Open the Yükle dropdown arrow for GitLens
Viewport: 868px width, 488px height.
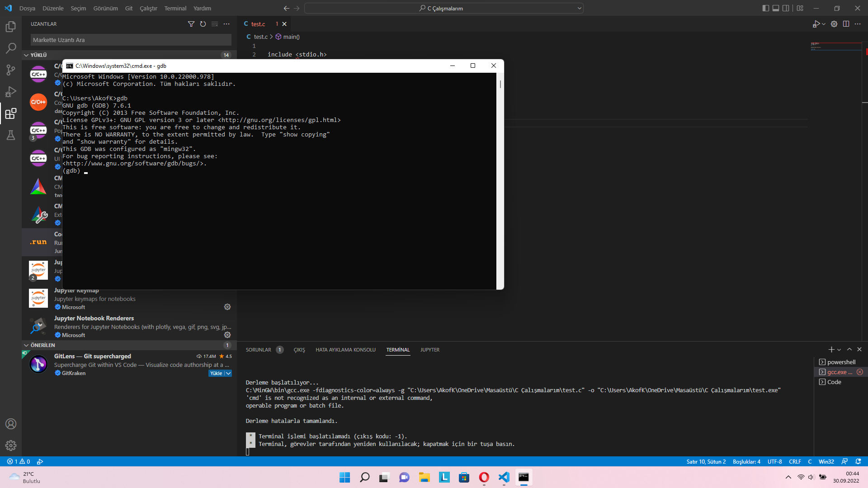[228, 373]
